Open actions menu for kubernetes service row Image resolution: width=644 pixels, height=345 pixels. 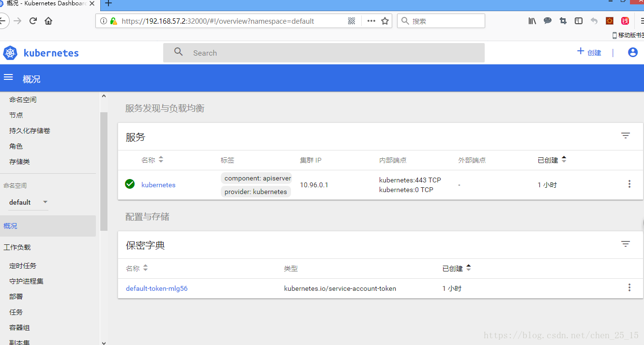[x=629, y=184]
